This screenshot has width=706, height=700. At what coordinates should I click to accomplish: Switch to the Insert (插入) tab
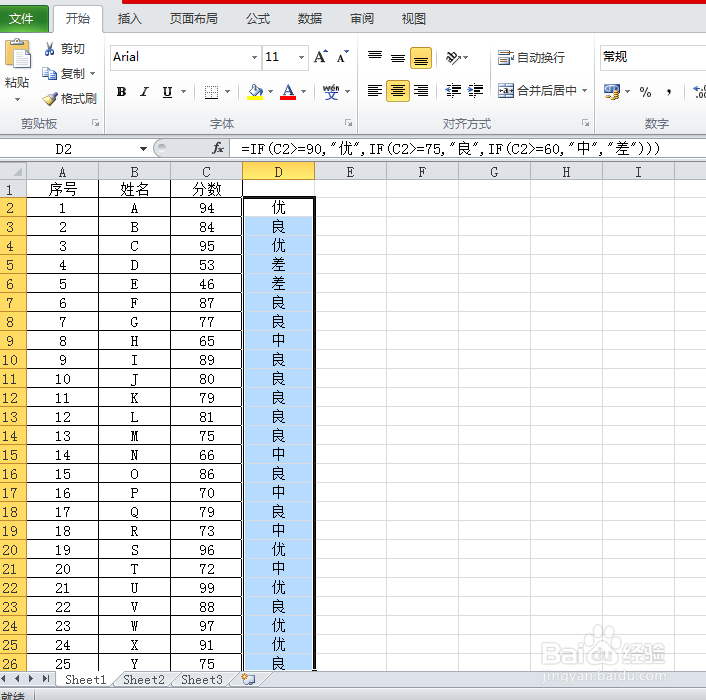(129, 19)
